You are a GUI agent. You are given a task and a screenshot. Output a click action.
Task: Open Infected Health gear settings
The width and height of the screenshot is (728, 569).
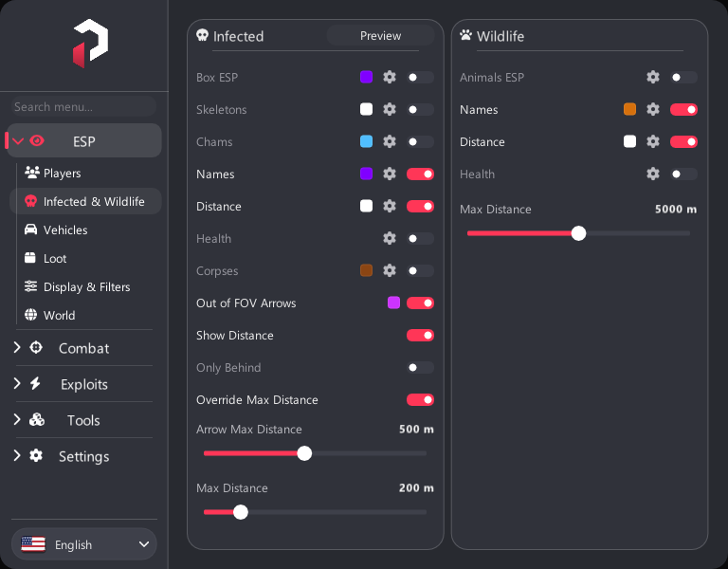(389, 238)
